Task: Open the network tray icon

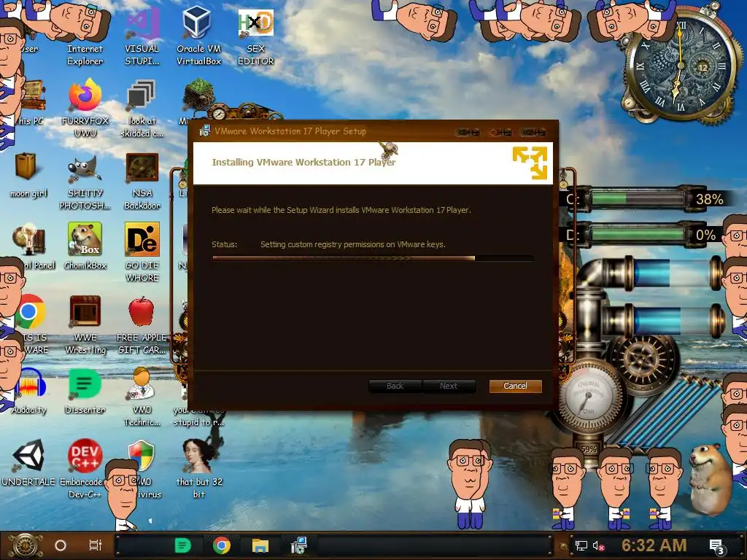Action: tap(581, 545)
